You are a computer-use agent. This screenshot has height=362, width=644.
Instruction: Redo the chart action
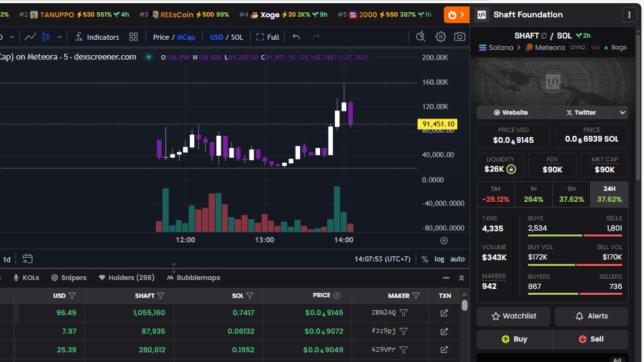coord(316,37)
